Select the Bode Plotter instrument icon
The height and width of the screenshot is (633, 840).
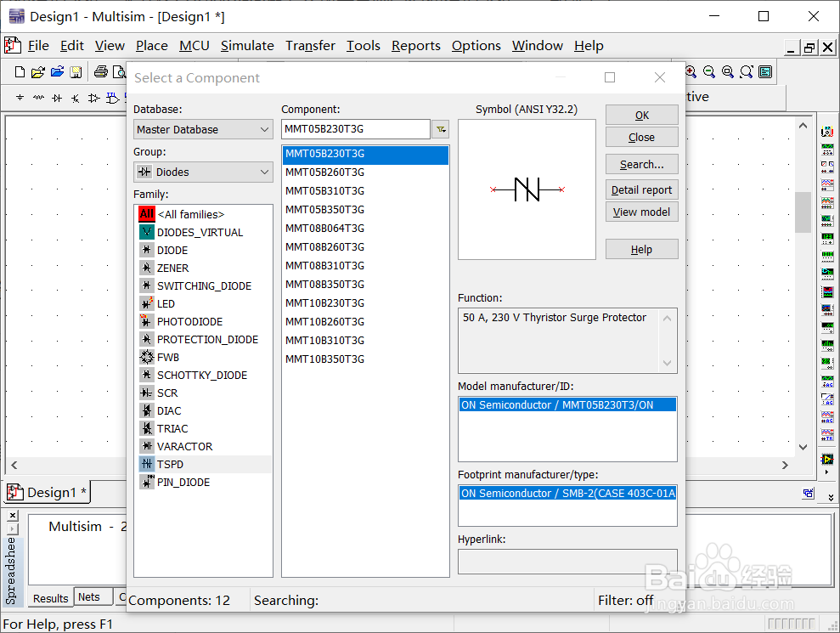827,221
